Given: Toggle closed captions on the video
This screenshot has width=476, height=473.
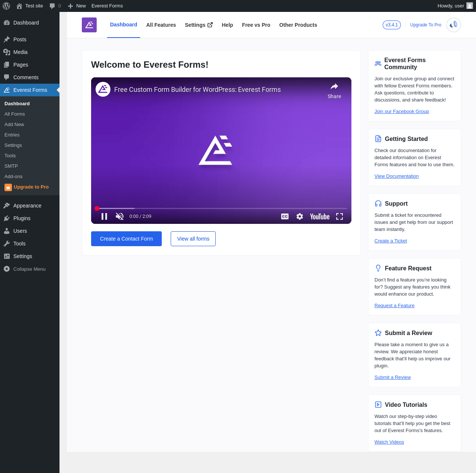Looking at the screenshot, I should 285,216.
